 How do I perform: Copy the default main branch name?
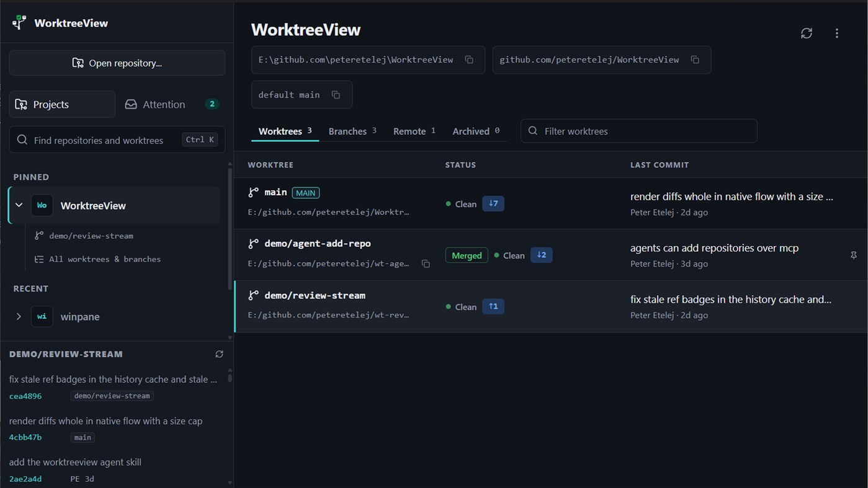pyautogui.click(x=336, y=95)
